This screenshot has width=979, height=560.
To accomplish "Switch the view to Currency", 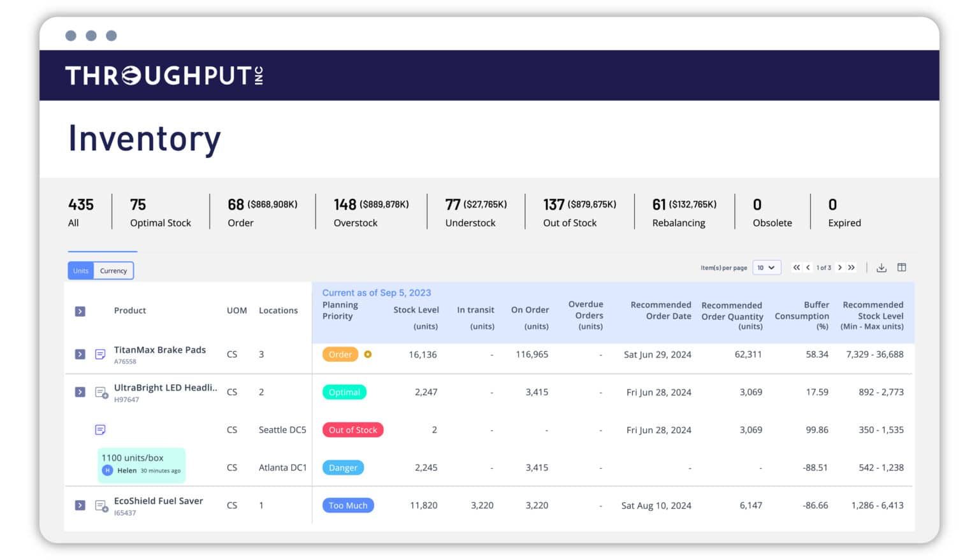I will point(113,270).
